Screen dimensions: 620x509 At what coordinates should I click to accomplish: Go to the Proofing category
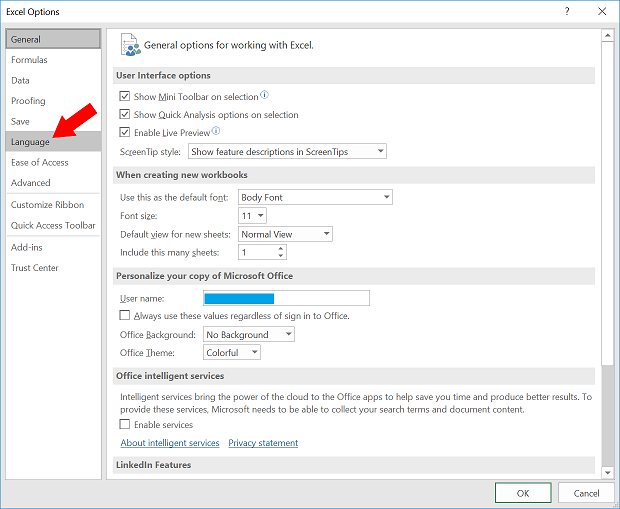pyautogui.click(x=53, y=101)
